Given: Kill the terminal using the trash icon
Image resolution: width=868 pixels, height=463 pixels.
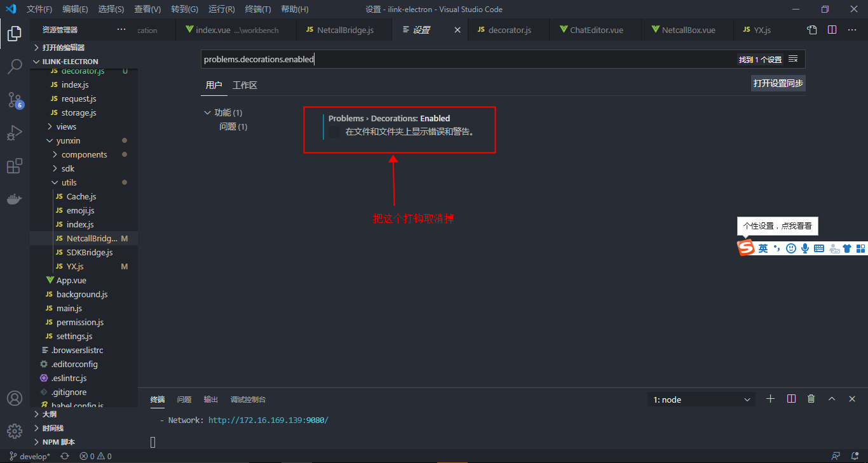Looking at the screenshot, I should pos(811,399).
